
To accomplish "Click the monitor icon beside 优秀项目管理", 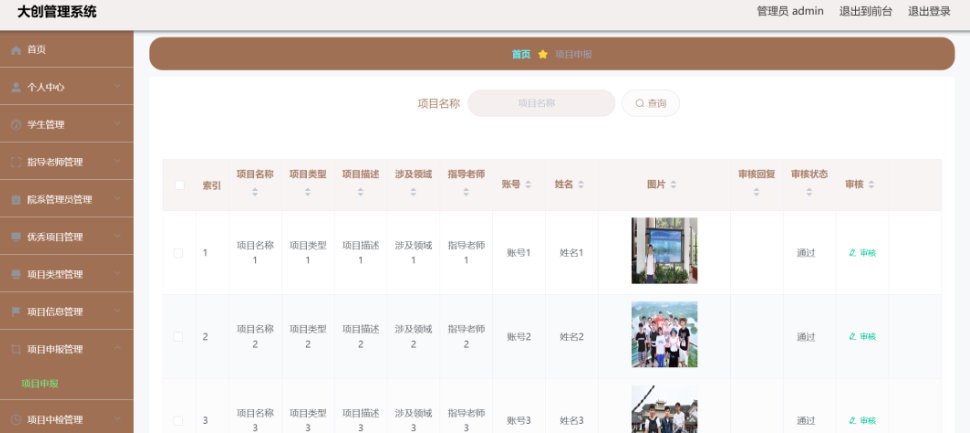I will pyautogui.click(x=16, y=237).
